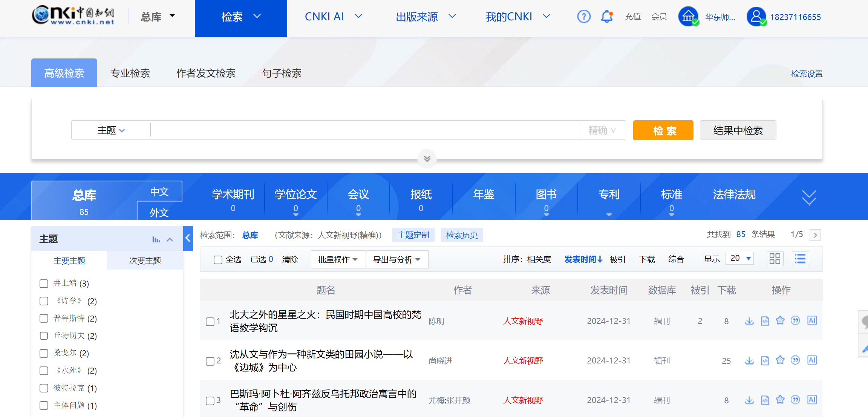Check the 全选 select-all checkbox

[218, 260]
